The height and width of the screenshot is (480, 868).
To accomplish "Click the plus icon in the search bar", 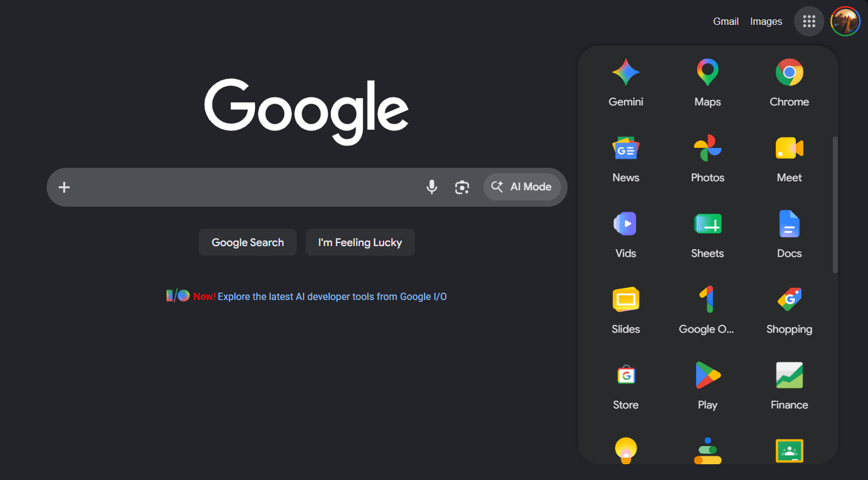I will pos(64,187).
